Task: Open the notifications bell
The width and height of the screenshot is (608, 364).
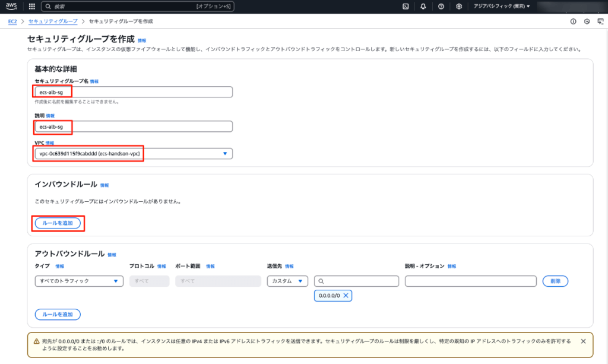Action: tap(423, 7)
